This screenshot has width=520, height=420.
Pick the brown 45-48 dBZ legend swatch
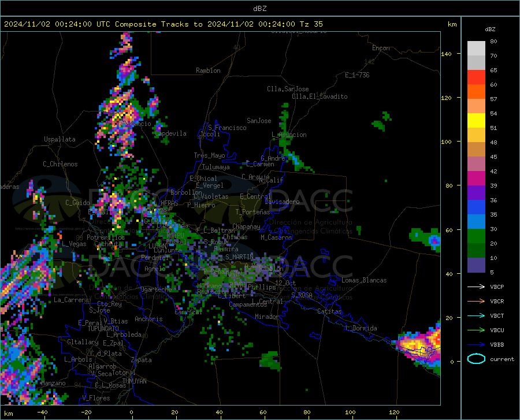click(476, 150)
